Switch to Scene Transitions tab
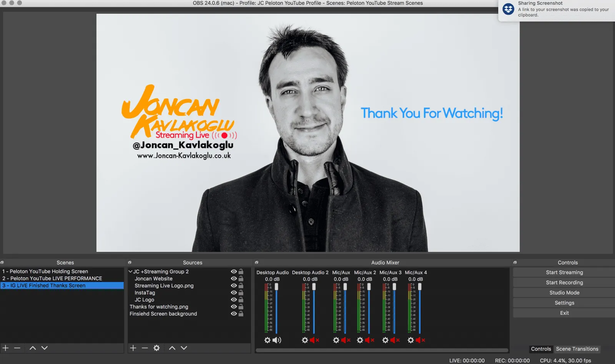Screen dimensions: 615x364 (x=577, y=349)
